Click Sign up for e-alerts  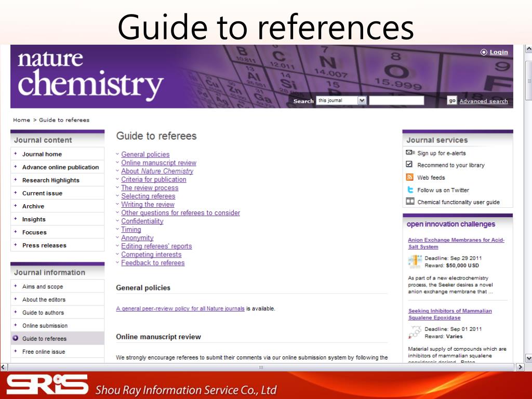pyautogui.click(x=442, y=153)
